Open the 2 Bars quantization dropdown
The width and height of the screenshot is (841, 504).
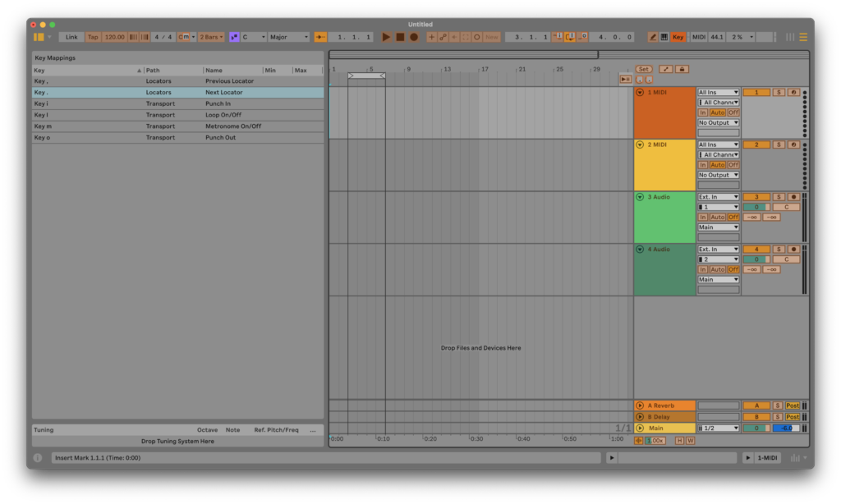(x=210, y=37)
